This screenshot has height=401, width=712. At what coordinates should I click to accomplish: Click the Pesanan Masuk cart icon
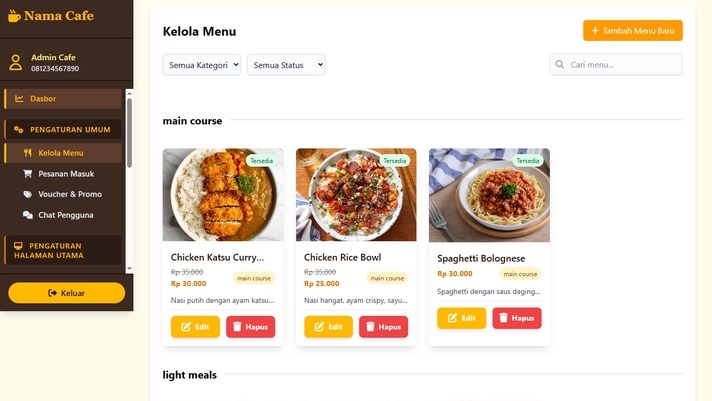(27, 173)
